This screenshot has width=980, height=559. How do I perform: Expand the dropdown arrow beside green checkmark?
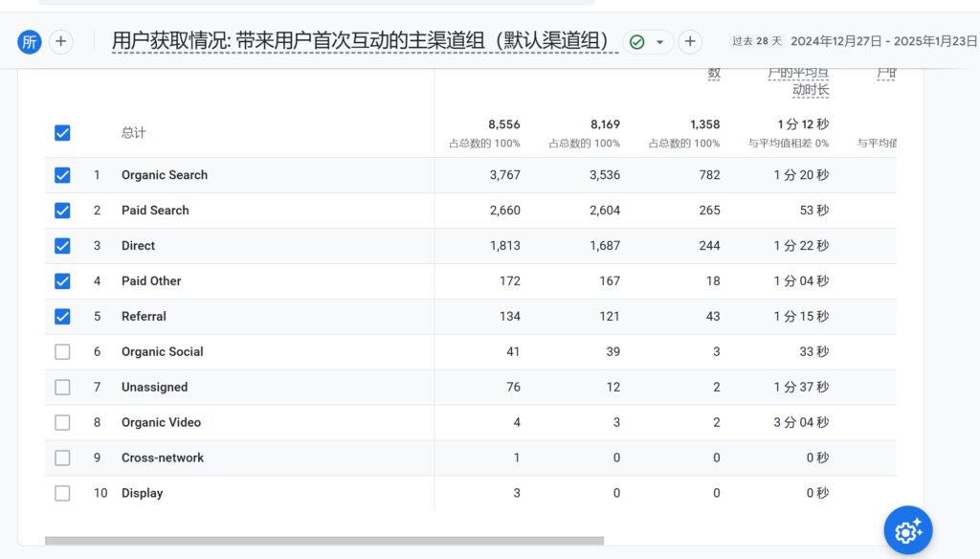pyautogui.click(x=659, y=42)
